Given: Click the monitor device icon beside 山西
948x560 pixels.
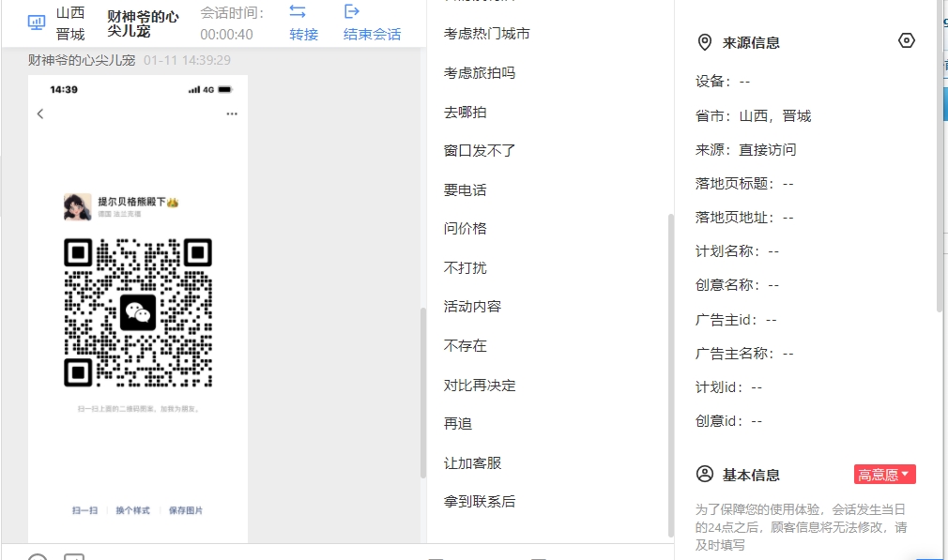Looking at the screenshot, I should tap(37, 23).
